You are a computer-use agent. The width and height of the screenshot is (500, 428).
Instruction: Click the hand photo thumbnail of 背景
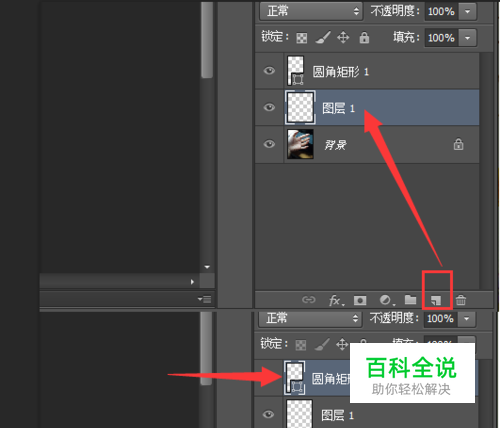[x=300, y=144]
